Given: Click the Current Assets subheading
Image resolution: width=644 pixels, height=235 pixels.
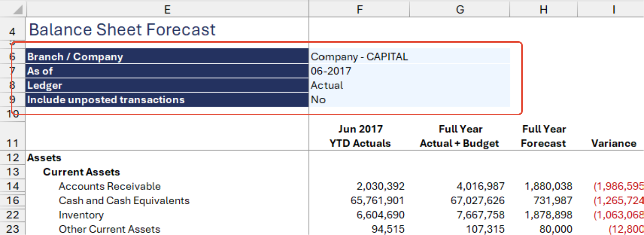Looking at the screenshot, I should coord(82,172).
